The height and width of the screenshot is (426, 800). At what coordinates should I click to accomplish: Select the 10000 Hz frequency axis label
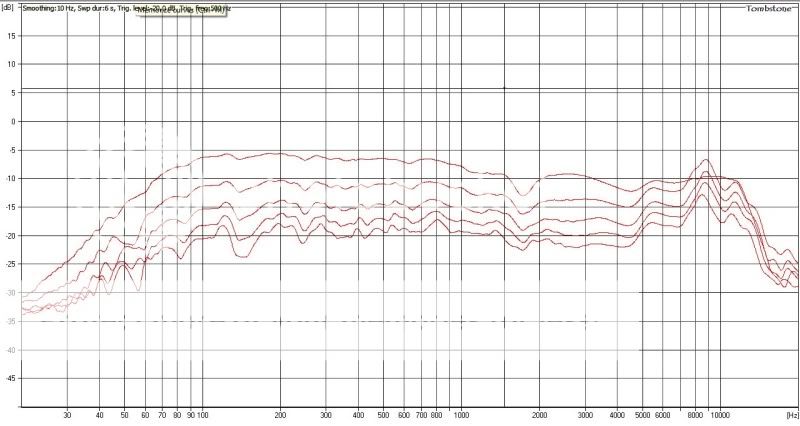coord(719,414)
